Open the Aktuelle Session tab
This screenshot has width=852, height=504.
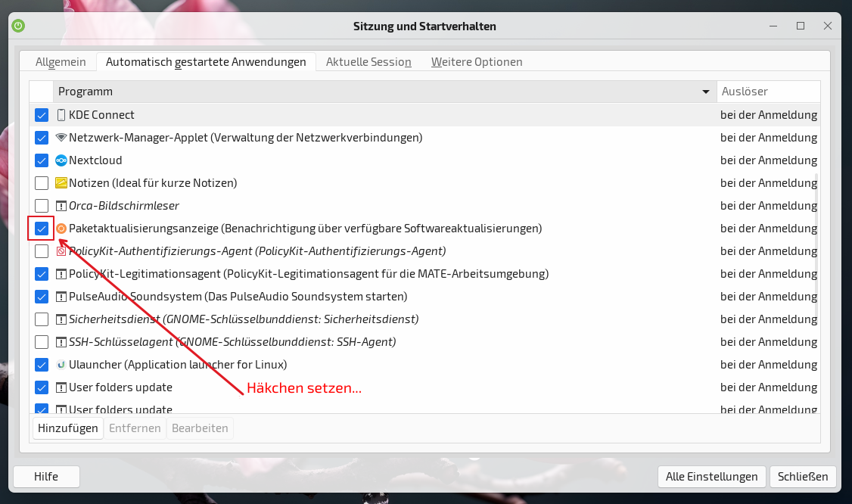coord(368,62)
